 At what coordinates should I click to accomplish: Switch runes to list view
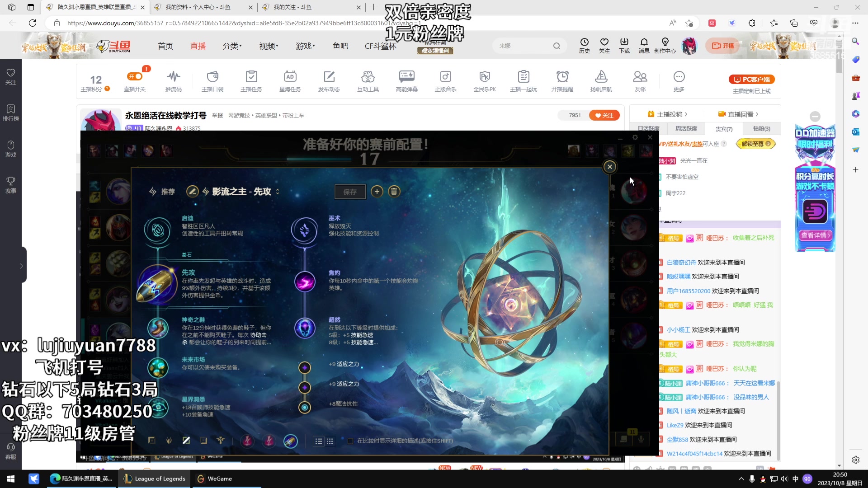click(319, 441)
